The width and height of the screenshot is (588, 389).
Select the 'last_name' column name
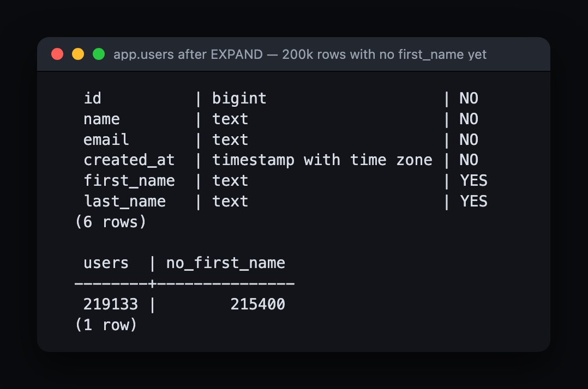pyautogui.click(x=124, y=202)
